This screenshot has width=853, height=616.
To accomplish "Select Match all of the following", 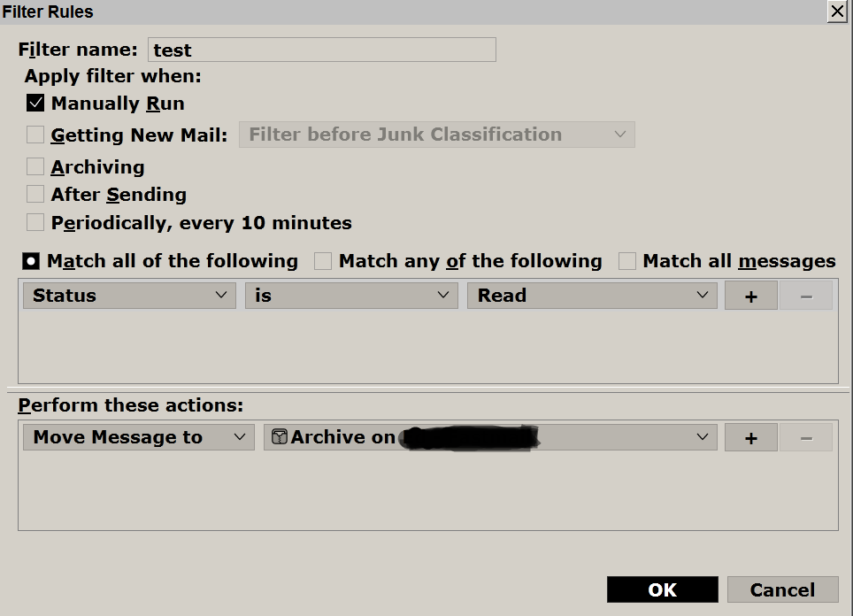I will click(x=31, y=261).
